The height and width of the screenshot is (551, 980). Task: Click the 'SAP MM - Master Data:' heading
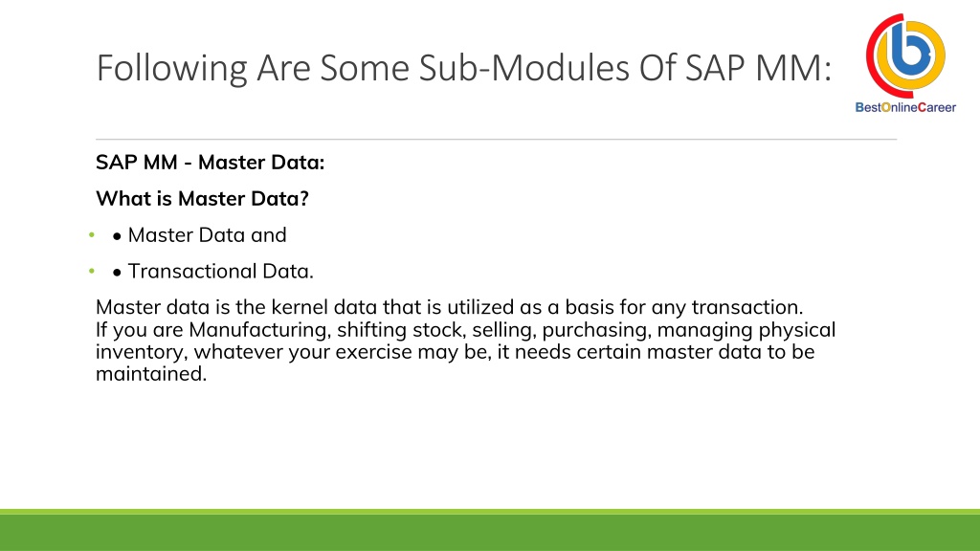pyautogui.click(x=210, y=163)
